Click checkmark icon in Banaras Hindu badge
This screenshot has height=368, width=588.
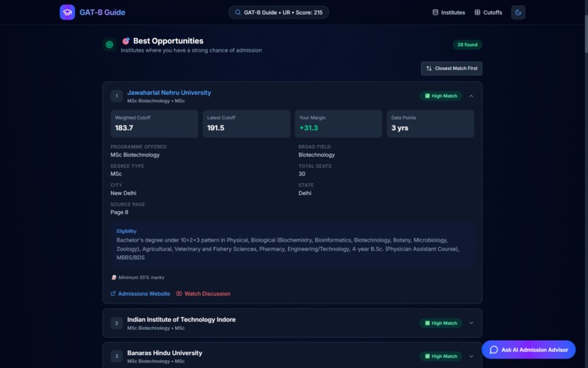pos(427,356)
